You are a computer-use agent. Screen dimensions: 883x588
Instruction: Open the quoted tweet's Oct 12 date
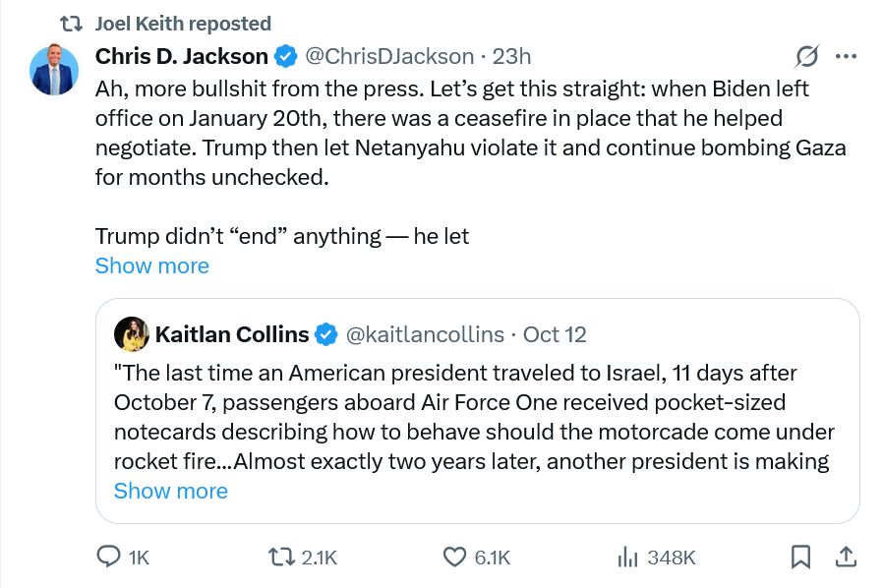coord(555,334)
